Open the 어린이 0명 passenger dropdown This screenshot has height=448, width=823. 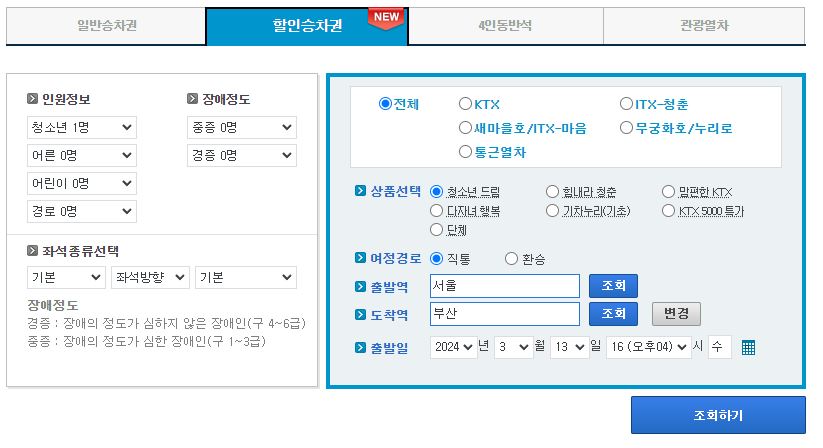(82, 184)
